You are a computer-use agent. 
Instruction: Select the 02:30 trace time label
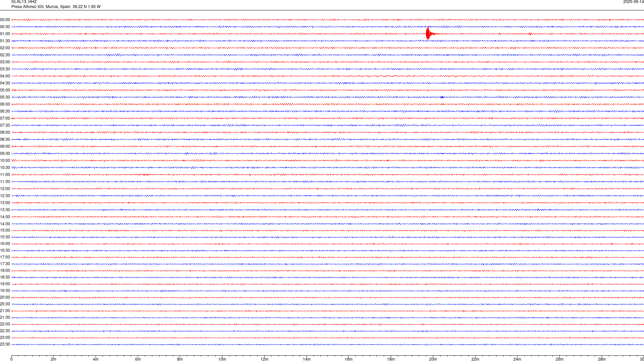[5, 55]
